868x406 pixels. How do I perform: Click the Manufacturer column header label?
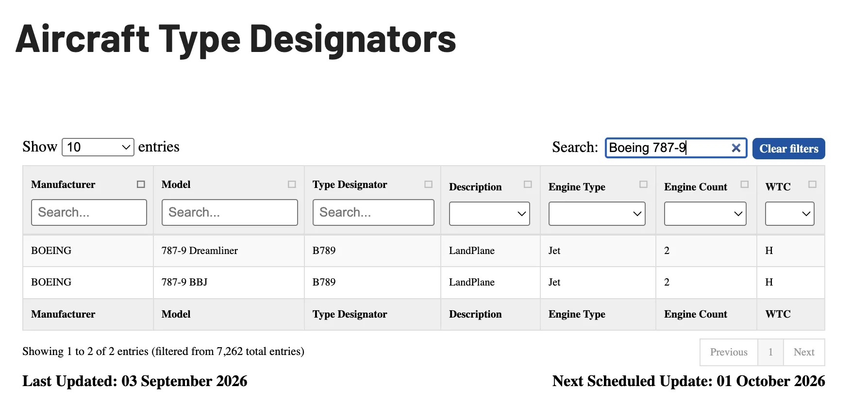(63, 185)
